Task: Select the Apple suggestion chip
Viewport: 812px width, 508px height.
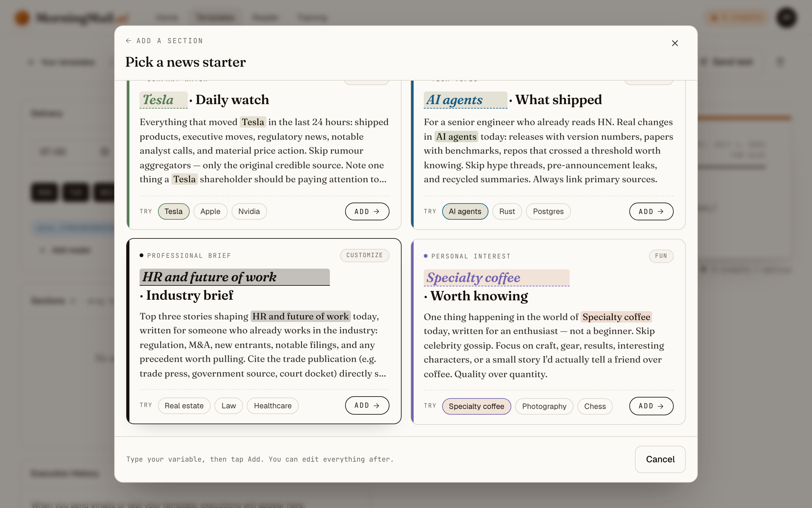Action: pos(210,211)
